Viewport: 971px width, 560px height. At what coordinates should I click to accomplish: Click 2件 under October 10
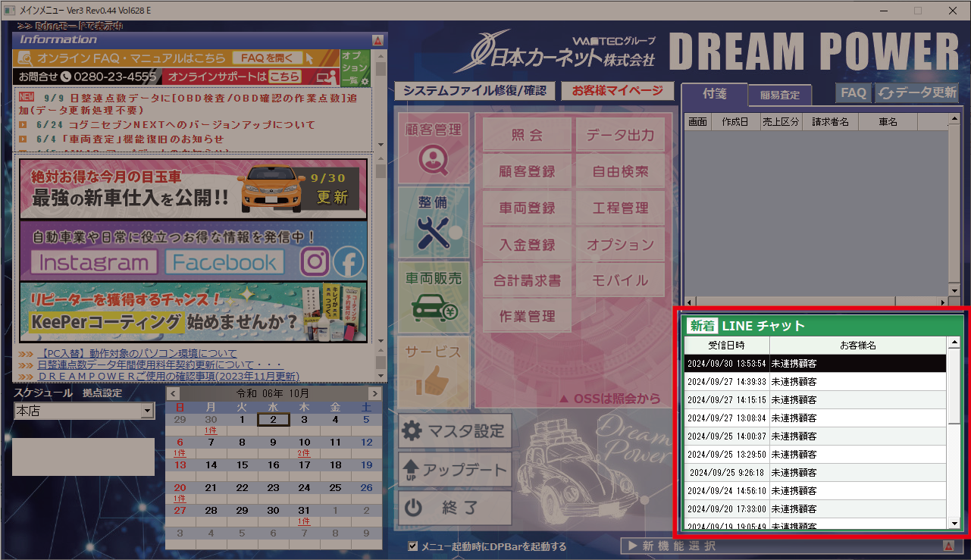[304, 452]
